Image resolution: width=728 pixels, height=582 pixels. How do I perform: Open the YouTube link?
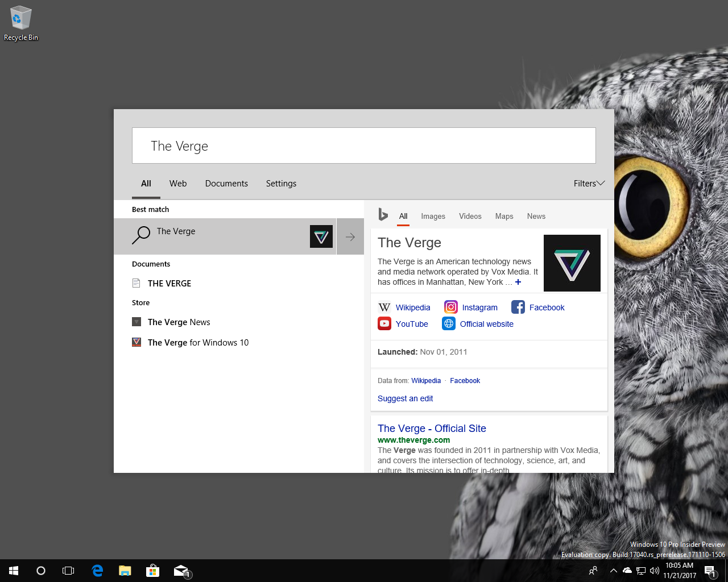[x=412, y=324]
